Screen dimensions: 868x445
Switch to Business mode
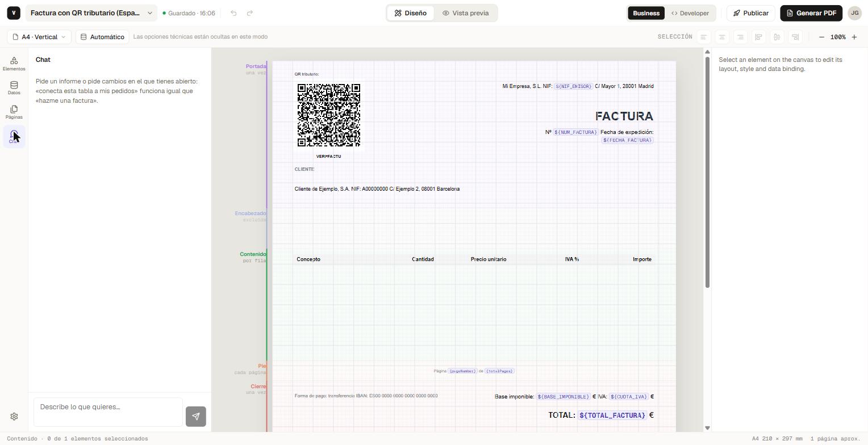(x=646, y=13)
